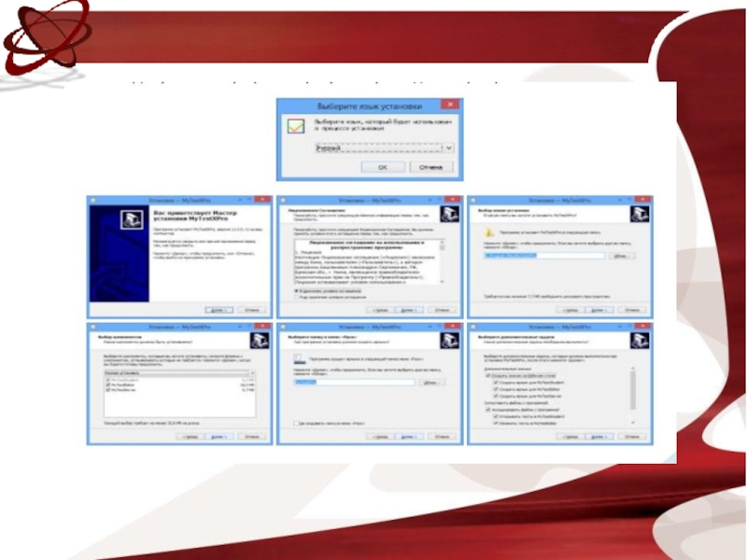Click the Start menu folder icon
The width and height of the screenshot is (747, 560).
tap(299, 358)
